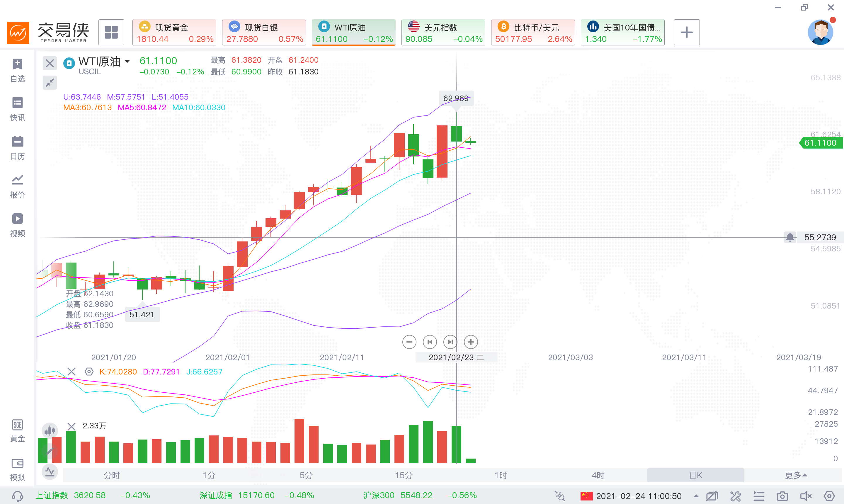Select 现货白银 quote tab
Image resolution: width=844 pixels, height=504 pixels.
point(264,32)
